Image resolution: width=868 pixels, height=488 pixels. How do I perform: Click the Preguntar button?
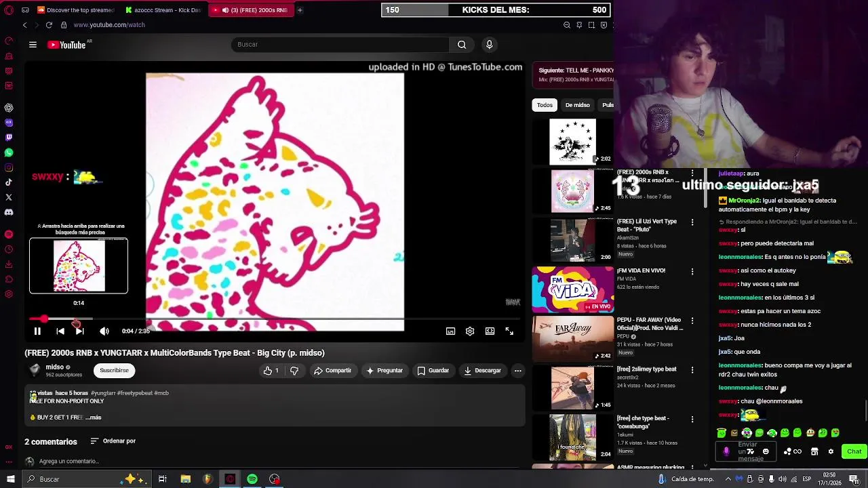click(x=384, y=371)
